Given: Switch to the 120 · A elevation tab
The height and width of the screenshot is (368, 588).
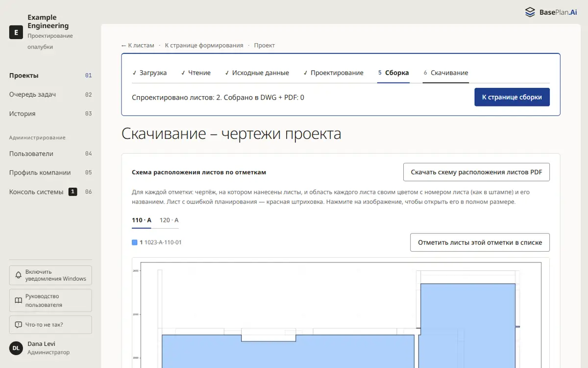Looking at the screenshot, I should (169, 220).
